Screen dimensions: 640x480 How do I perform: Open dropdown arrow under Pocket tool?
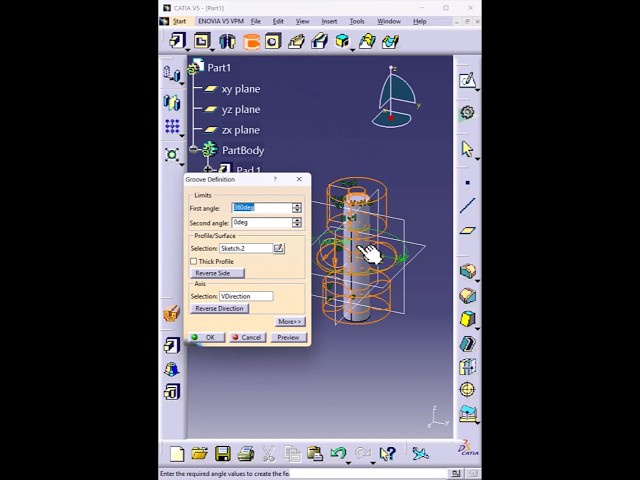pyautogui.click(x=212, y=50)
